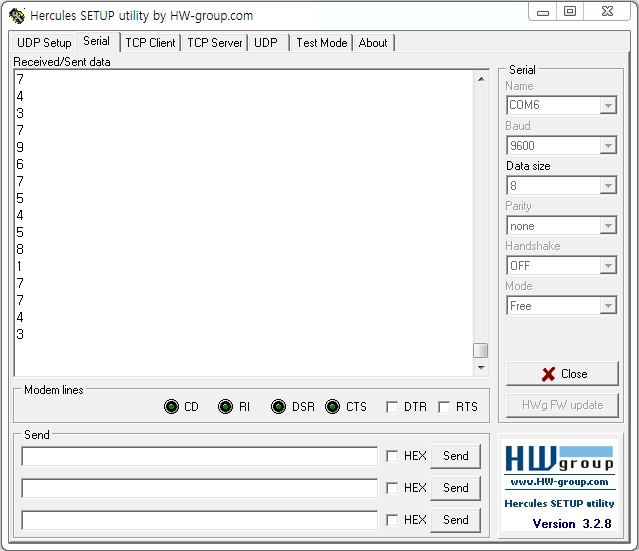The width and height of the screenshot is (639, 551).
Task: Click the CTS modem line indicator LED
Action: coord(333,406)
